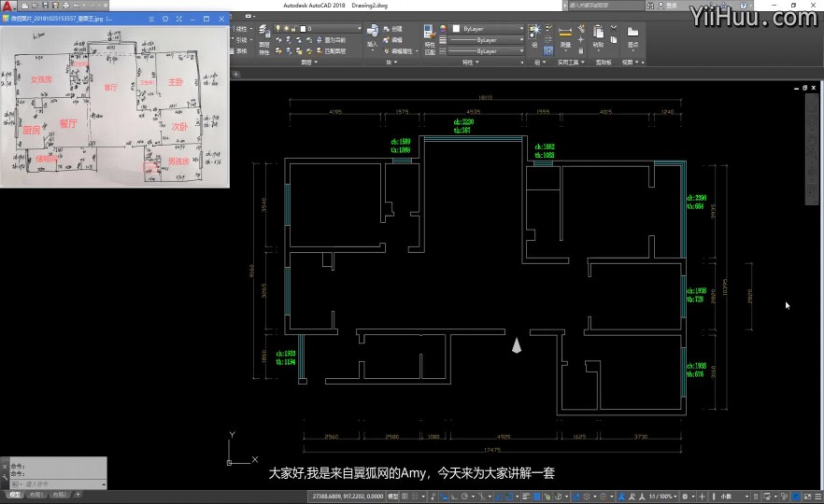Expand the Block (块) panel
This screenshot has height=504, width=824.
(391, 62)
